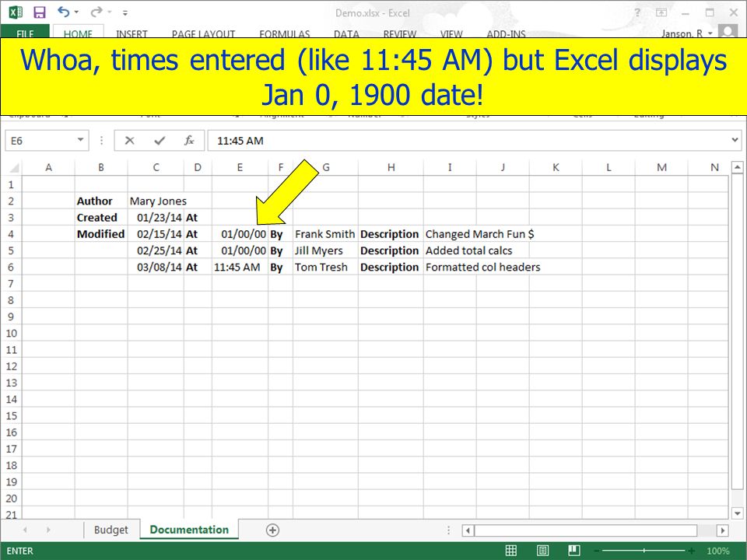
Task: Click the date cell 03/08/14
Action: tap(156, 267)
